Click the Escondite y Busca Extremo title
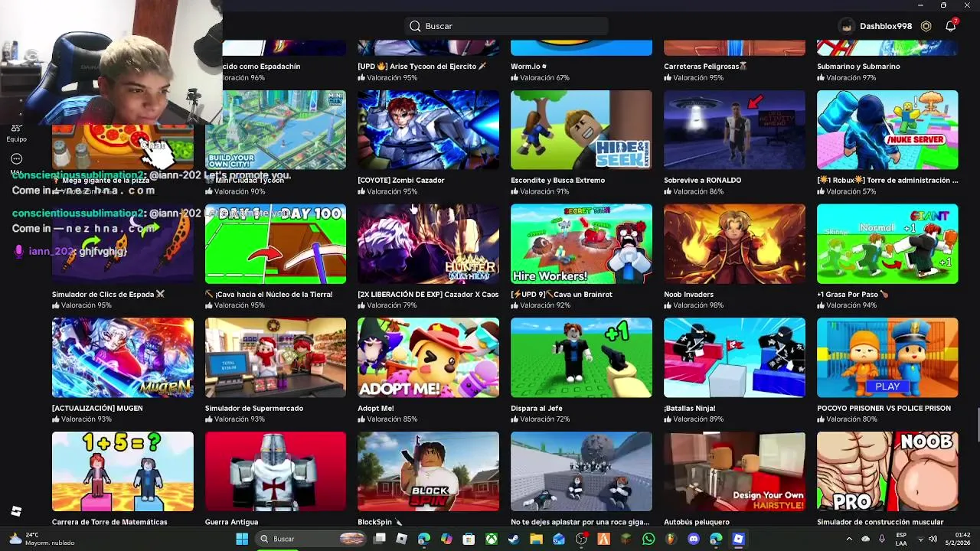The height and width of the screenshot is (551, 980). coord(557,181)
